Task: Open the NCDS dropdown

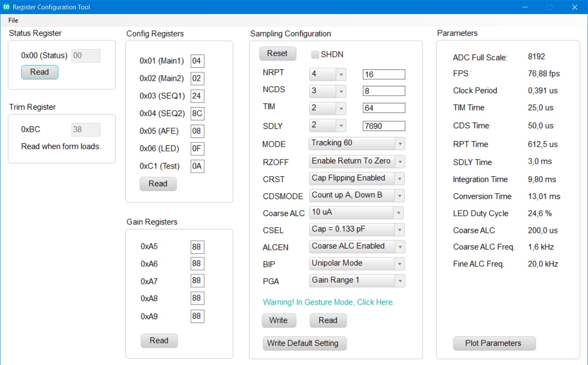Action: click(x=327, y=91)
